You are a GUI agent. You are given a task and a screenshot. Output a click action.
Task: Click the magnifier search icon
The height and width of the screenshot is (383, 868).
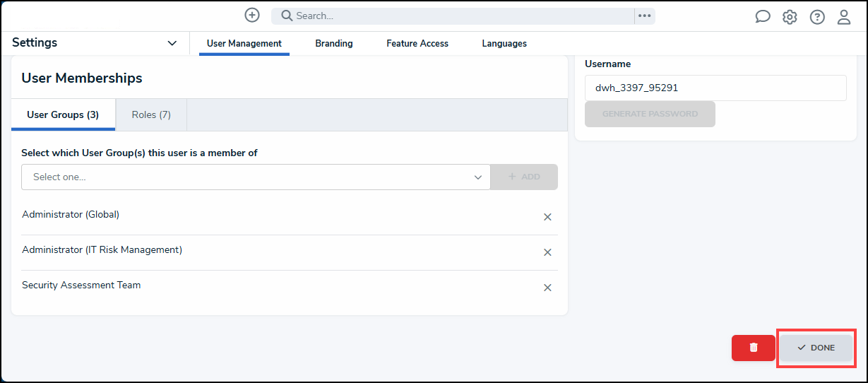287,16
